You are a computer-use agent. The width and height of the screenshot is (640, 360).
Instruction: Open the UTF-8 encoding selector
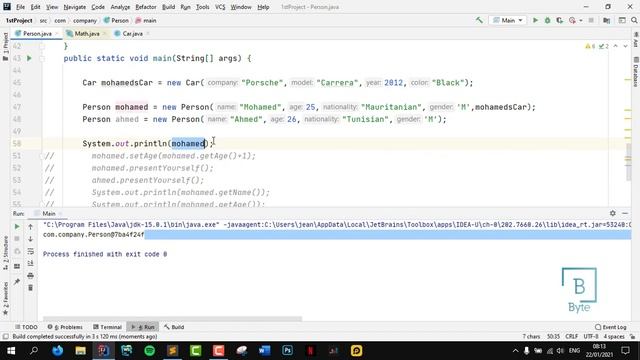click(591, 336)
